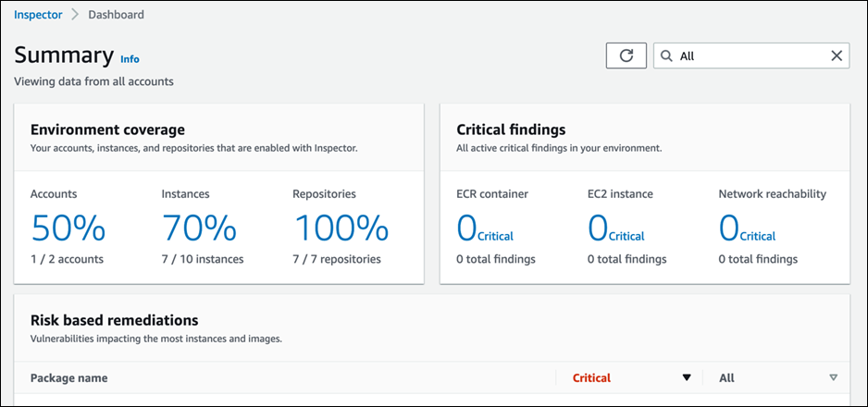Click the Accounts label
This screenshot has height=407, width=868.
(x=54, y=194)
